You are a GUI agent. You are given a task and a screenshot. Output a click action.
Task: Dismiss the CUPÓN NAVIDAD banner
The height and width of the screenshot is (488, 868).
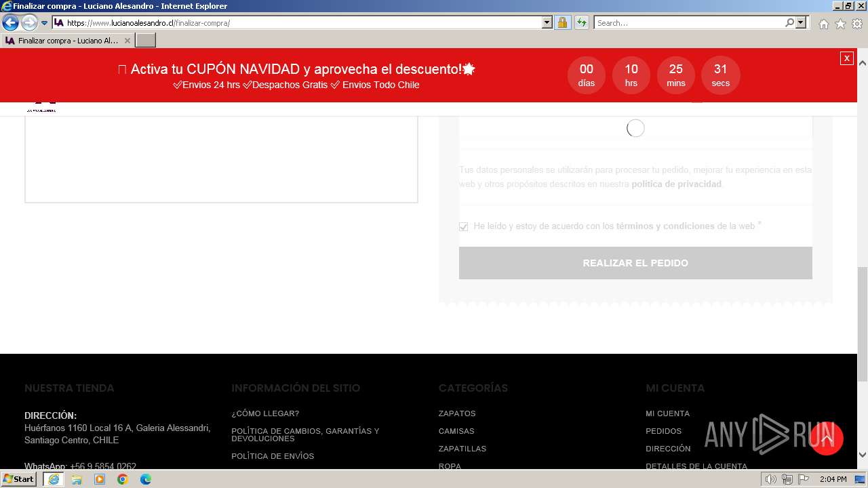[846, 58]
